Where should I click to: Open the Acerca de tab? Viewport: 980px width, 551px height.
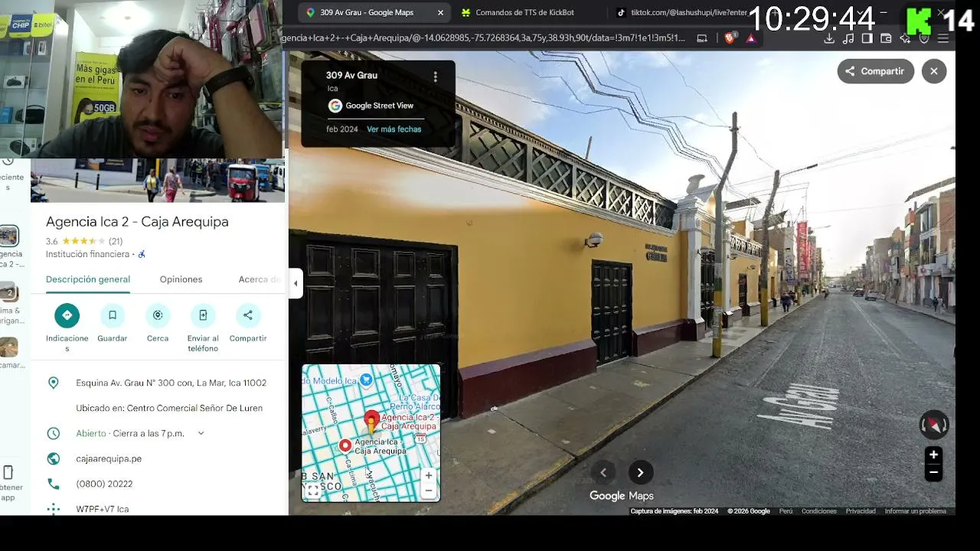pyautogui.click(x=260, y=279)
